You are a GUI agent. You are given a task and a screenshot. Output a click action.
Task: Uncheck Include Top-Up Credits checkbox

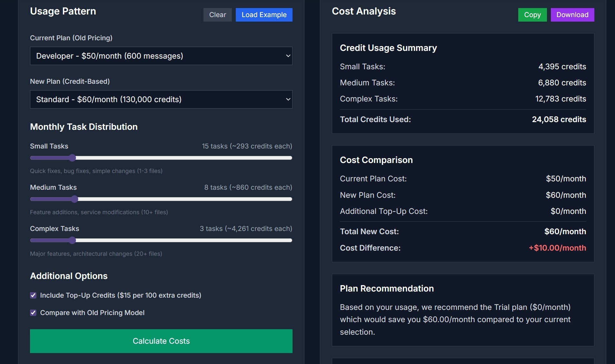pos(33,295)
